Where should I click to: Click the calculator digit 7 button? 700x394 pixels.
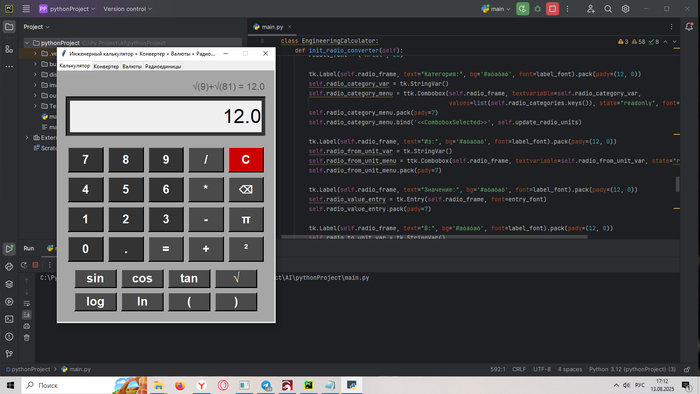pyautogui.click(x=86, y=160)
